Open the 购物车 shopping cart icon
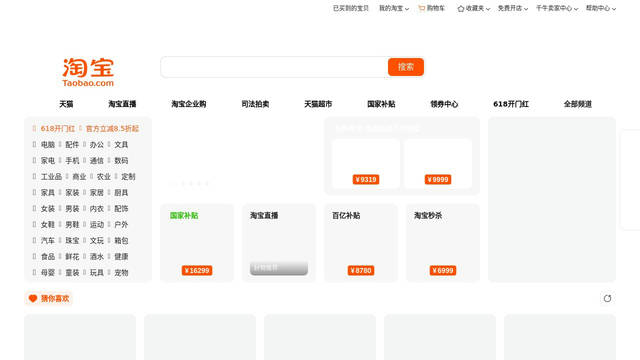The width and height of the screenshot is (640, 360). (x=422, y=8)
